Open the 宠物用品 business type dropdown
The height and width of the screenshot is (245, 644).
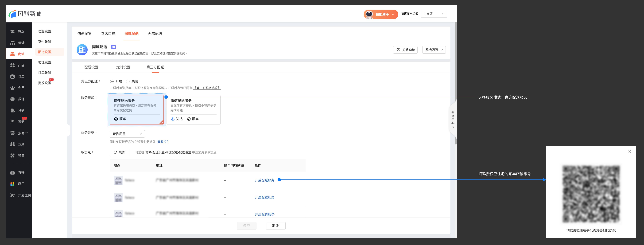click(x=127, y=134)
